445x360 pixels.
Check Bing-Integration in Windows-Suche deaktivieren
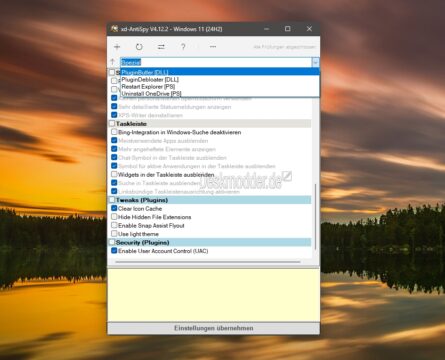click(114, 132)
